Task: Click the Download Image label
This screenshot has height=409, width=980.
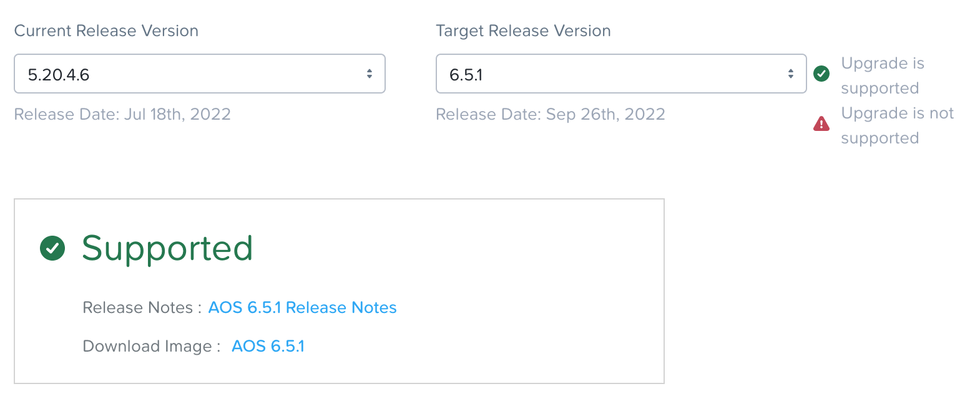Action: tap(152, 346)
